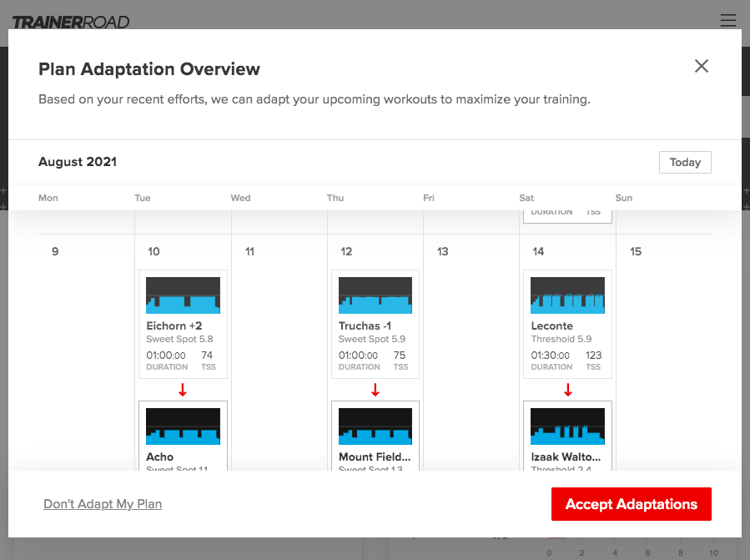View the Acho adapted workout graph
The width and height of the screenshot is (750, 560).
[x=184, y=426]
